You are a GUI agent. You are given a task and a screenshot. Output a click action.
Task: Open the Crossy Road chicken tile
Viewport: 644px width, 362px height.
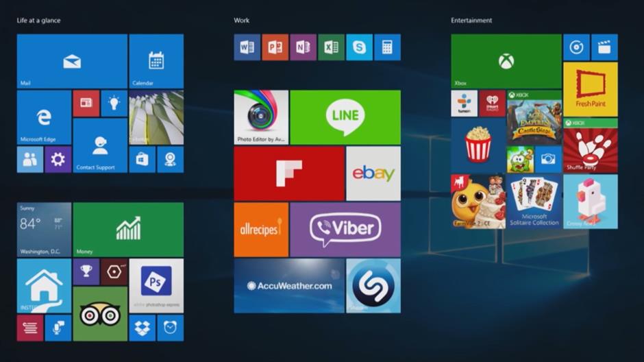591,202
